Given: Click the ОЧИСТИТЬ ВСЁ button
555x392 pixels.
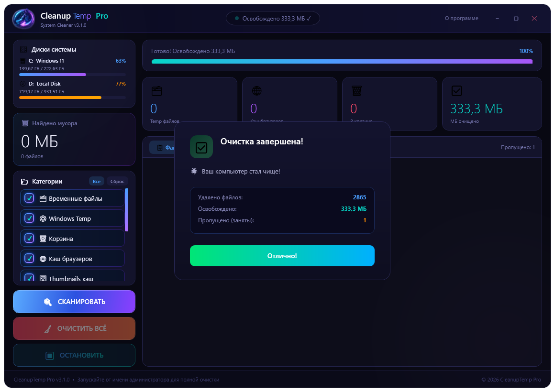Looking at the screenshot, I should pos(74,329).
